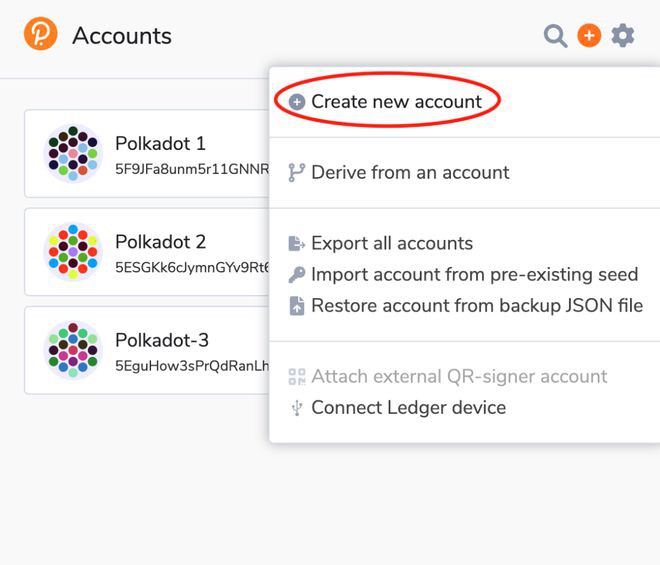Click the Polkadot 2 identicon
The width and height of the screenshot is (660, 565).
(73, 251)
